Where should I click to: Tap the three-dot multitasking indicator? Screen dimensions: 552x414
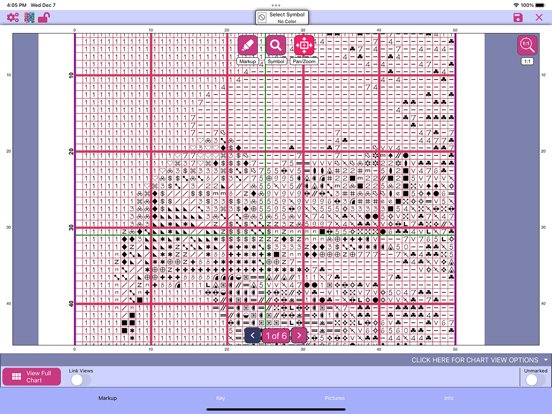point(276,5)
